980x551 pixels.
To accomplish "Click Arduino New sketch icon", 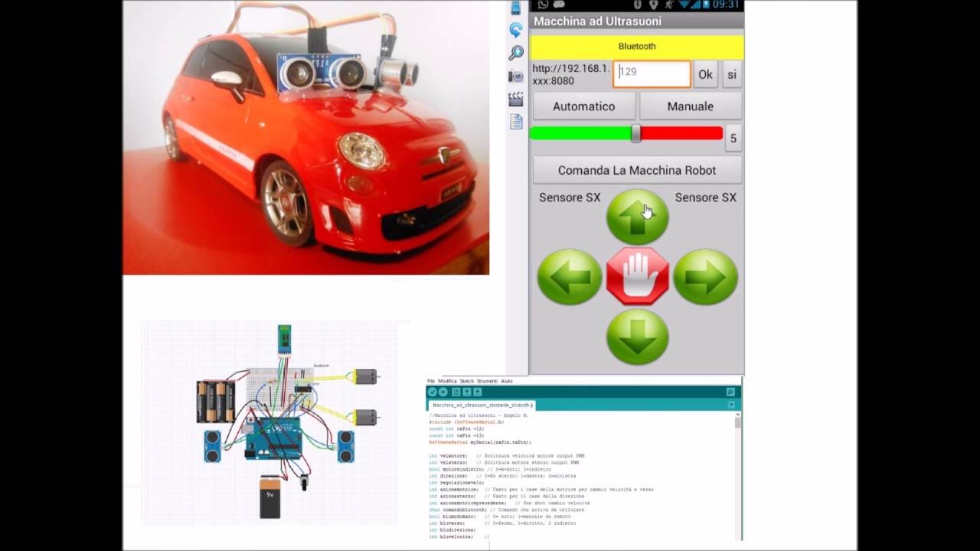I will [456, 392].
